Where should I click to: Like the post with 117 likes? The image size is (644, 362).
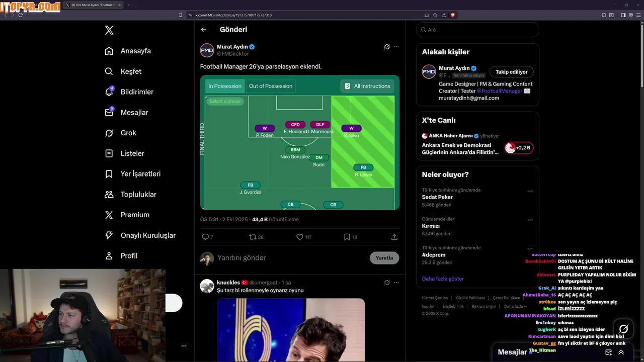(x=299, y=237)
